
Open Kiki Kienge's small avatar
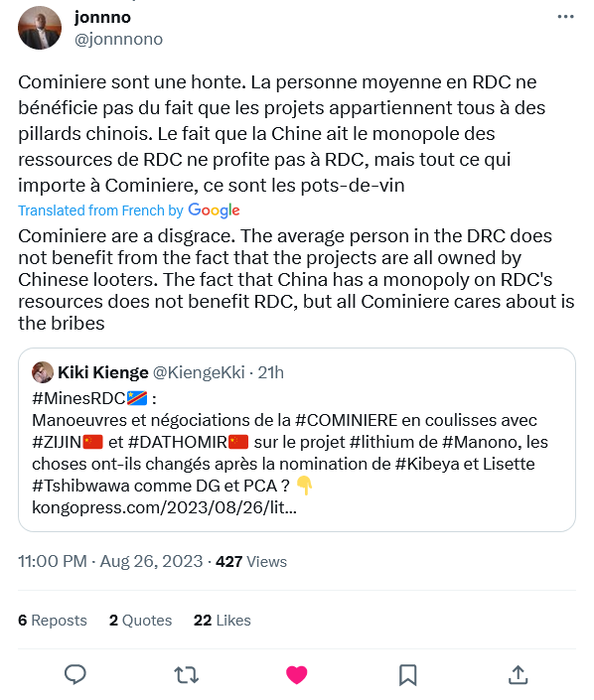(43, 372)
